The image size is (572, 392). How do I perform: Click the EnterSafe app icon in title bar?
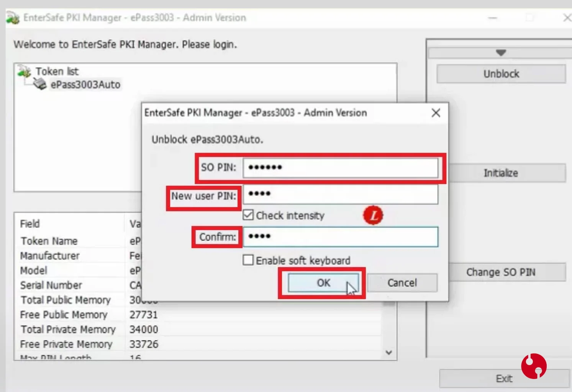(x=13, y=18)
